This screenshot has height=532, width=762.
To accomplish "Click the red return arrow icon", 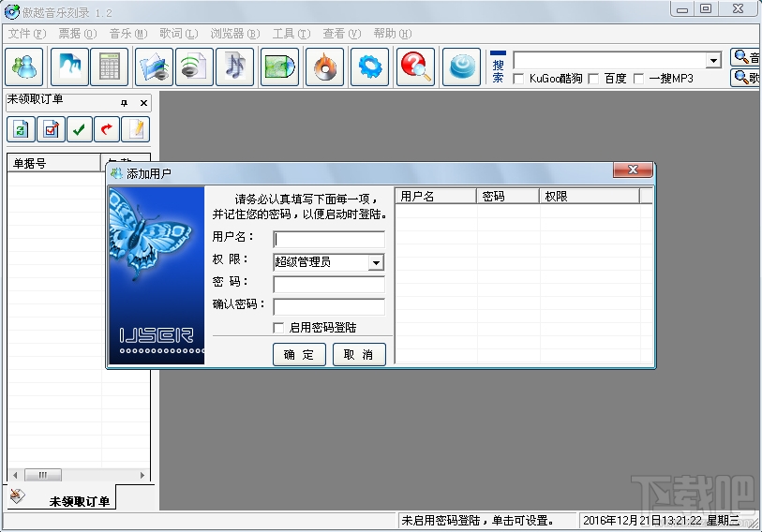I will 107,129.
